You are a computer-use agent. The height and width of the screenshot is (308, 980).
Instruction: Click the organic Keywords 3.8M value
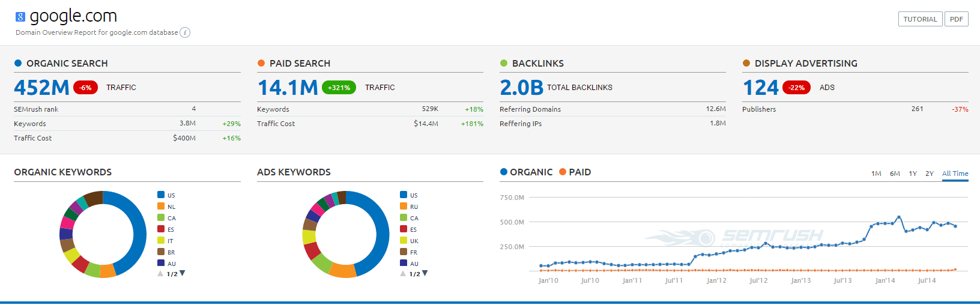click(187, 123)
